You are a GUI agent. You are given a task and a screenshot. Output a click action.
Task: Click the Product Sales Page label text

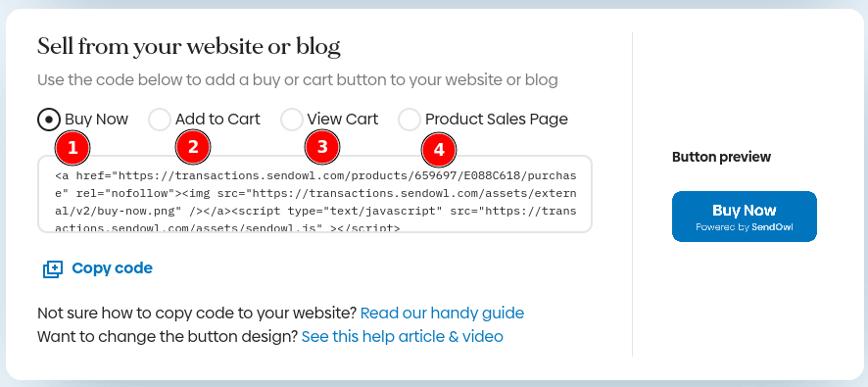pos(496,120)
